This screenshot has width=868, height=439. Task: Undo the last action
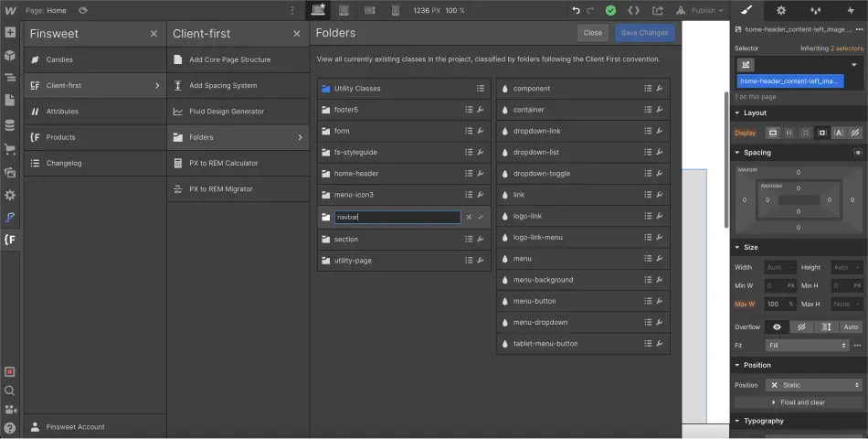(577, 10)
